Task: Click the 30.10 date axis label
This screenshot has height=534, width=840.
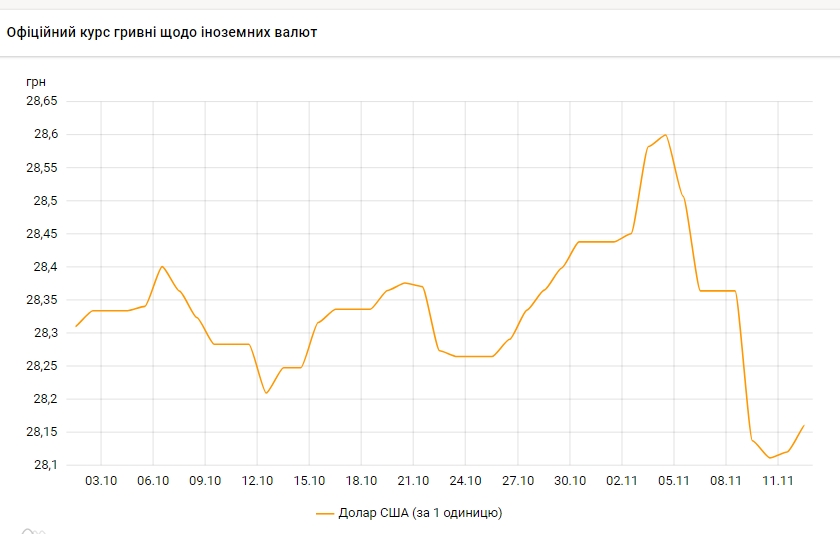Action: point(569,481)
